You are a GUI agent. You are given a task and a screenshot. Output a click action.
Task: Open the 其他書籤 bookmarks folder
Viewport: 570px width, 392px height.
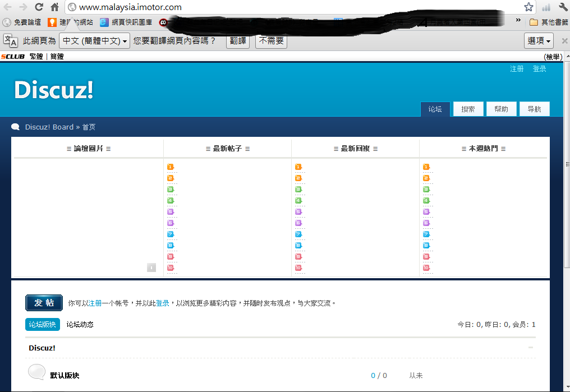tap(549, 22)
